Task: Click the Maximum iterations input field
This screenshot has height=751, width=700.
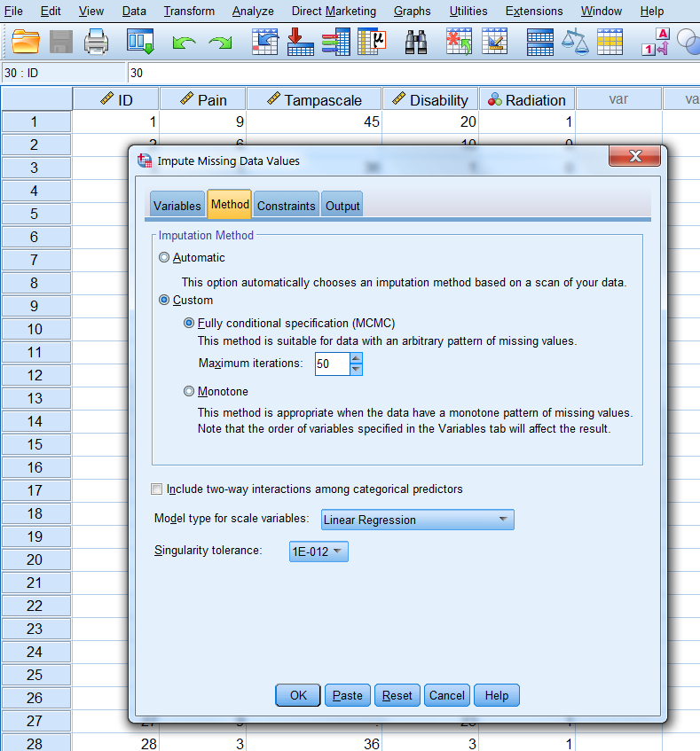Action: coord(333,364)
